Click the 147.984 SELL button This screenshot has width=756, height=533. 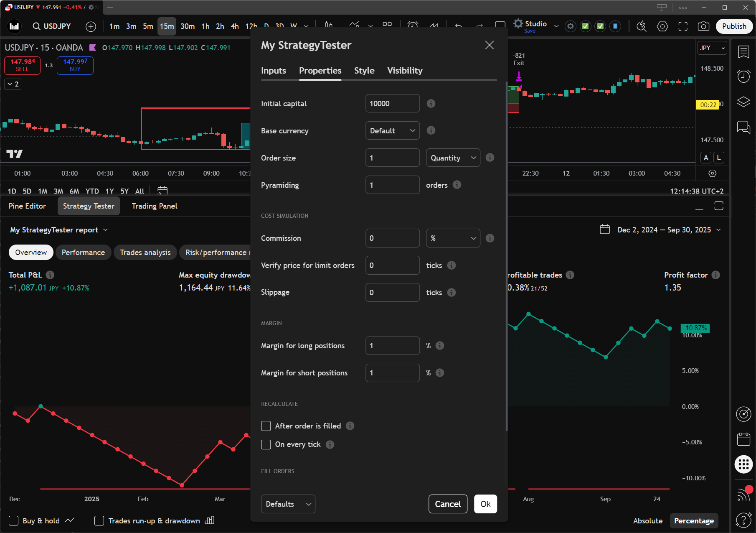point(23,65)
